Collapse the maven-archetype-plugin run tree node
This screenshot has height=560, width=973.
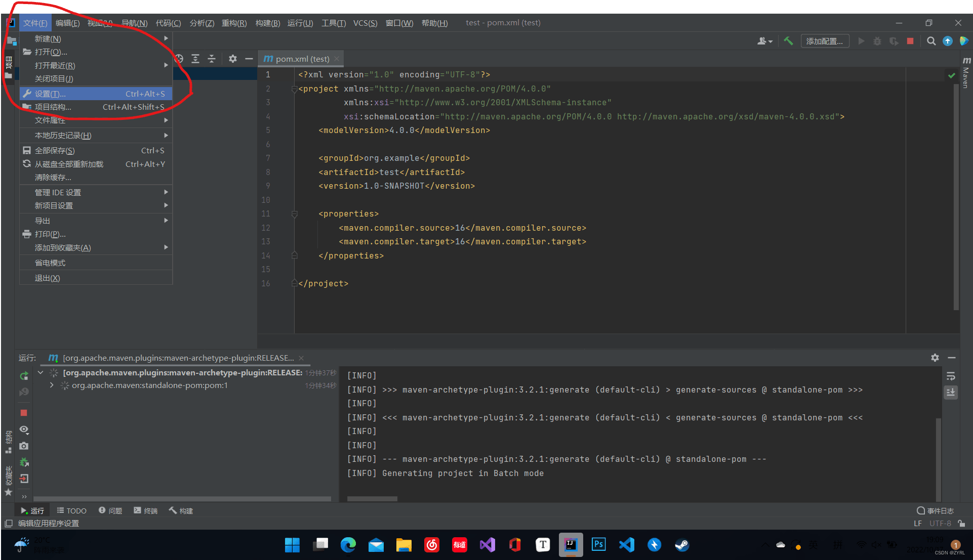point(40,373)
